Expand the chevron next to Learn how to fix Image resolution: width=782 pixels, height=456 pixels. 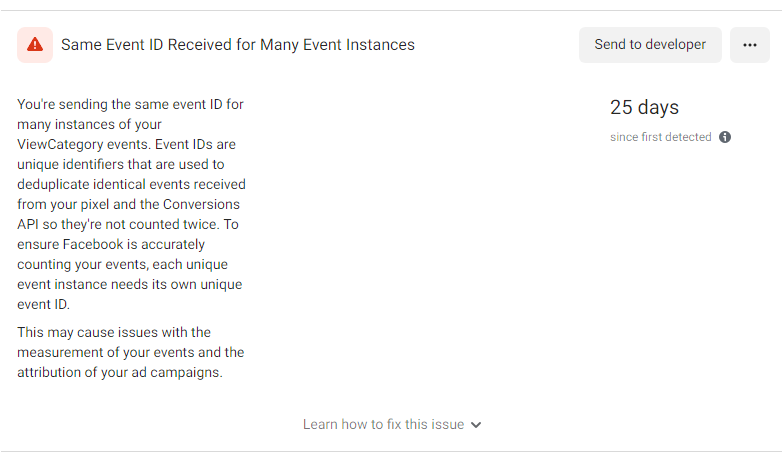(x=476, y=425)
